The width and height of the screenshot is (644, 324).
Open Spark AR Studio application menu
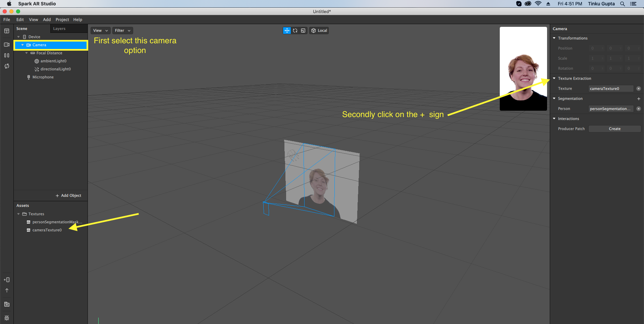pyautogui.click(x=37, y=4)
